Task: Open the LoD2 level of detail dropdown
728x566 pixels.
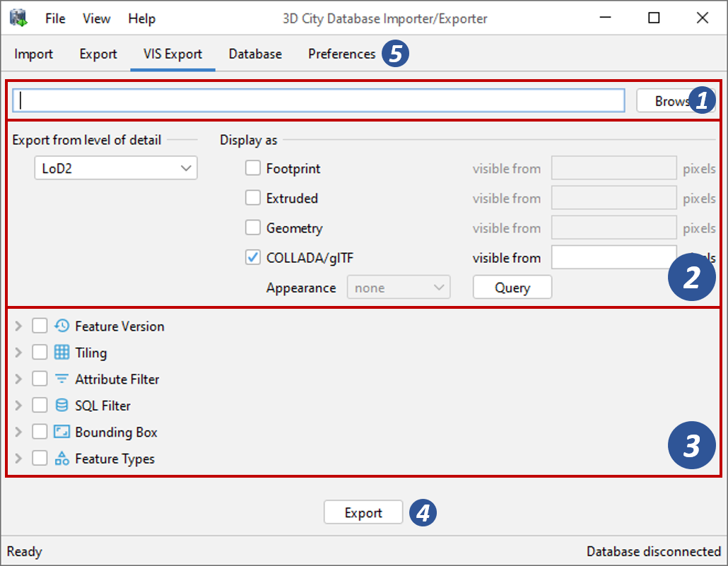Action: [116, 167]
